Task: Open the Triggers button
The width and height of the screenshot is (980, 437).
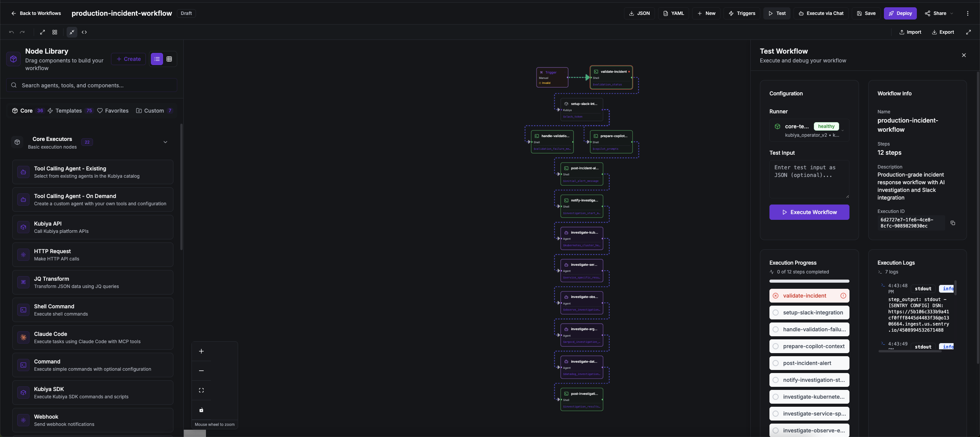Action: click(742, 13)
